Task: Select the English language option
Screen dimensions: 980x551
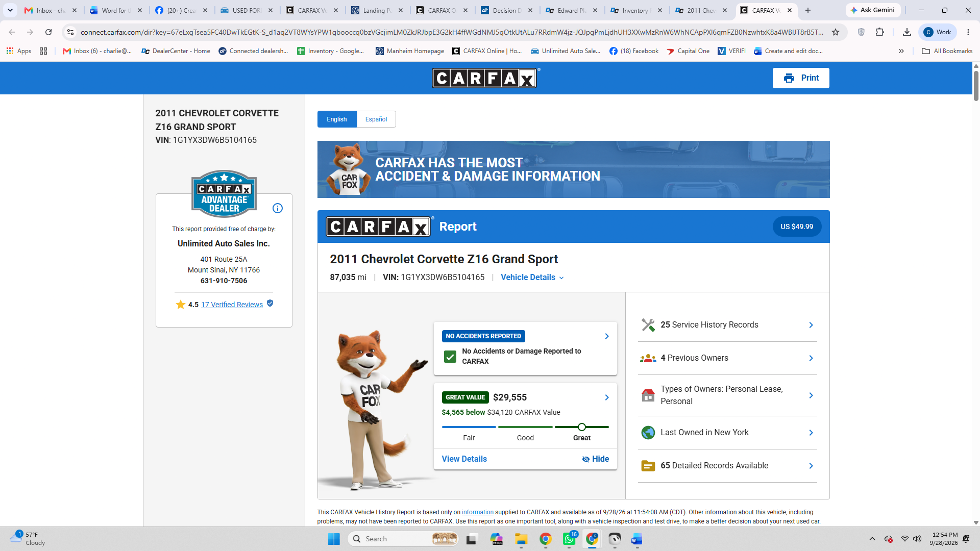Action: 337,119
